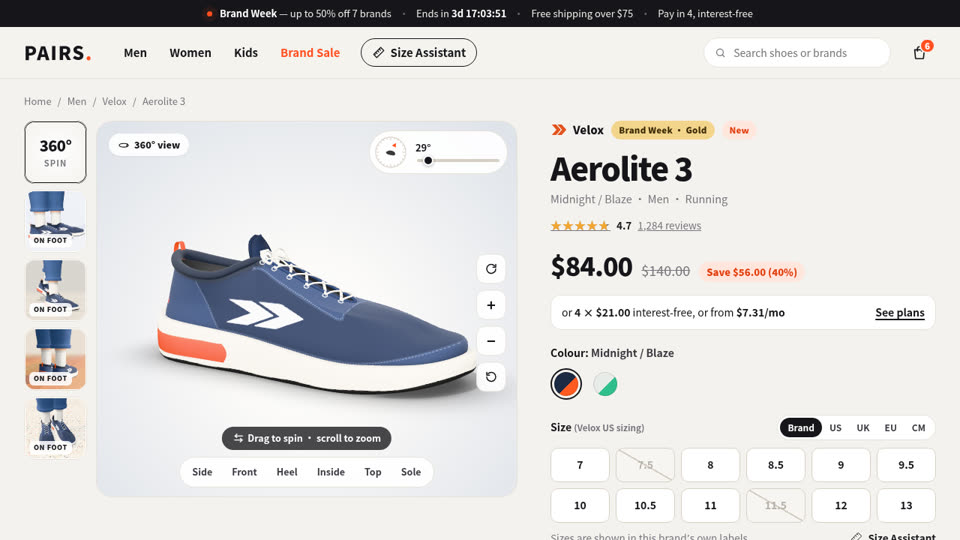Image resolution: width=960 pixels, height=540 pixels.
Task: Show the Sole view angle
Action: 411,472
